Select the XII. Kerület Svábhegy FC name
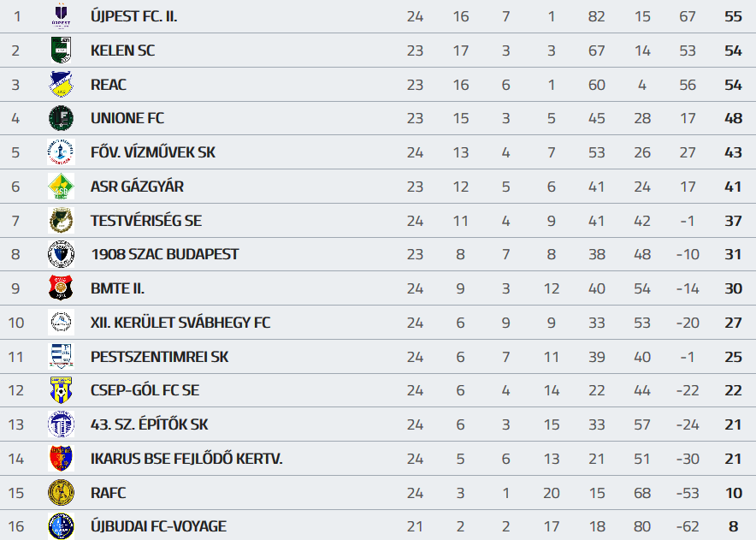 [x=180, y=323]
